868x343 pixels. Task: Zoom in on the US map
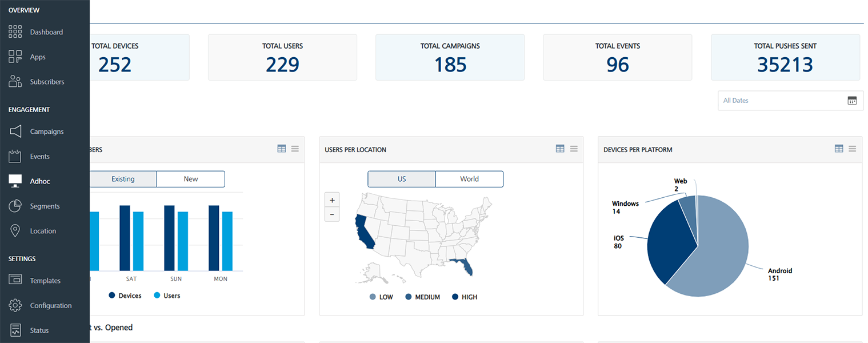point(331,200)
